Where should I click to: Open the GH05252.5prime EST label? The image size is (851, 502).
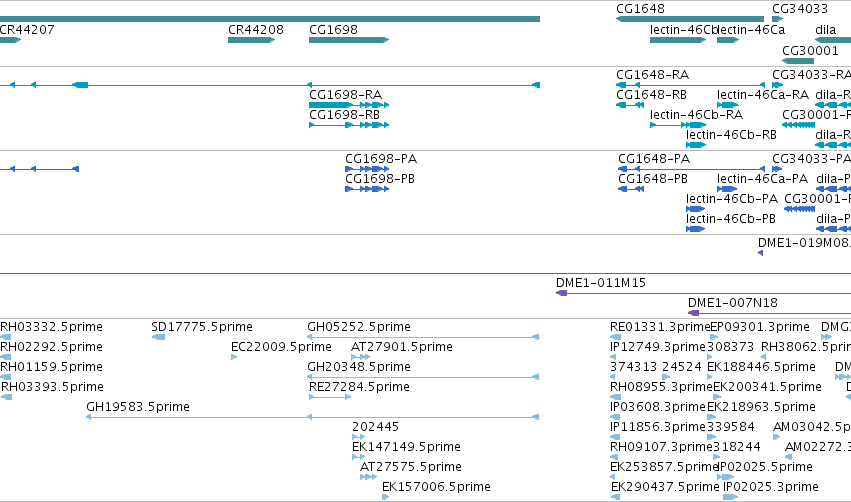pyautogui.click(x=359, y=327)
